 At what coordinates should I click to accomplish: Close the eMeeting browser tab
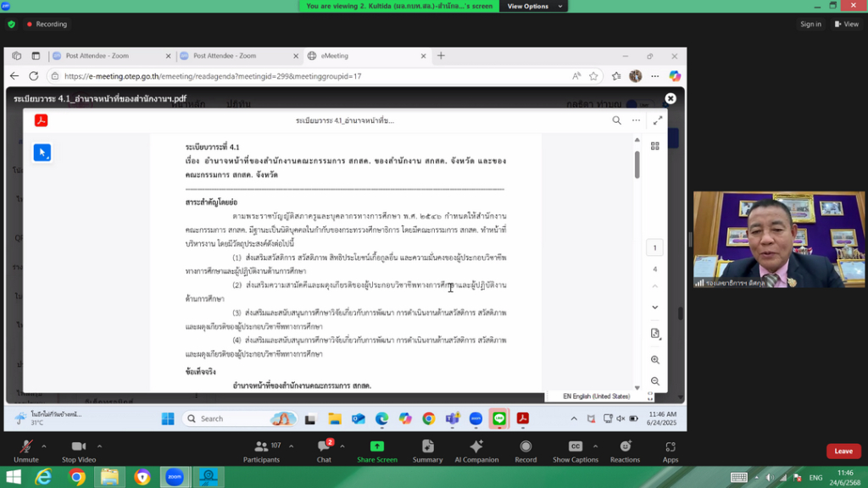(x=423, y=56)
